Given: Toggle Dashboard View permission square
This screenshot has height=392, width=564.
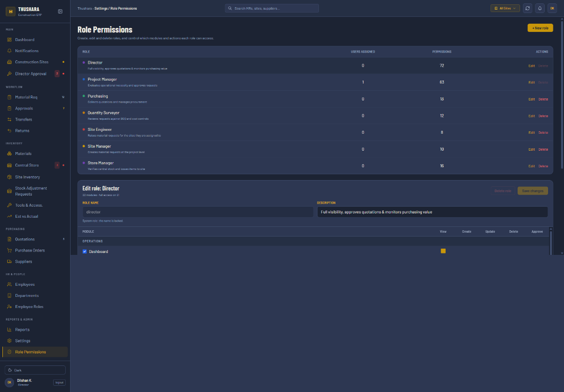Looking at the screenshot, I should point(443,251).
